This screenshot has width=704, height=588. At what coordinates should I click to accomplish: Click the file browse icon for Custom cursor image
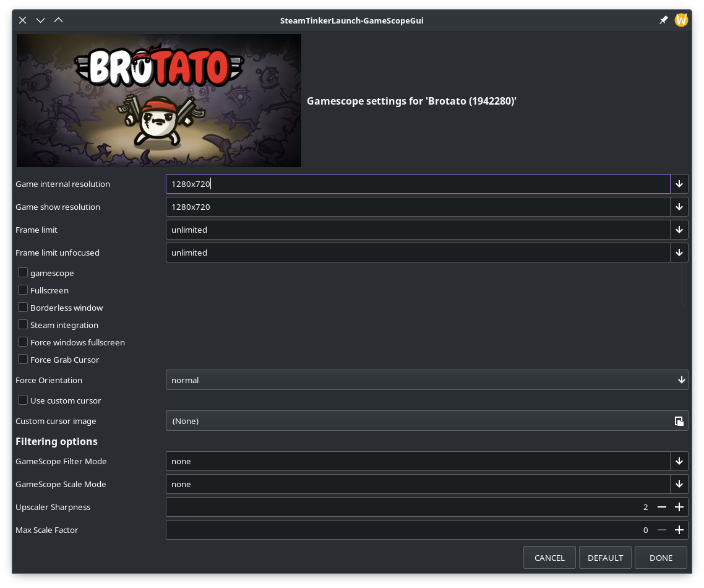pyautogui.click(x=679, y=421)
